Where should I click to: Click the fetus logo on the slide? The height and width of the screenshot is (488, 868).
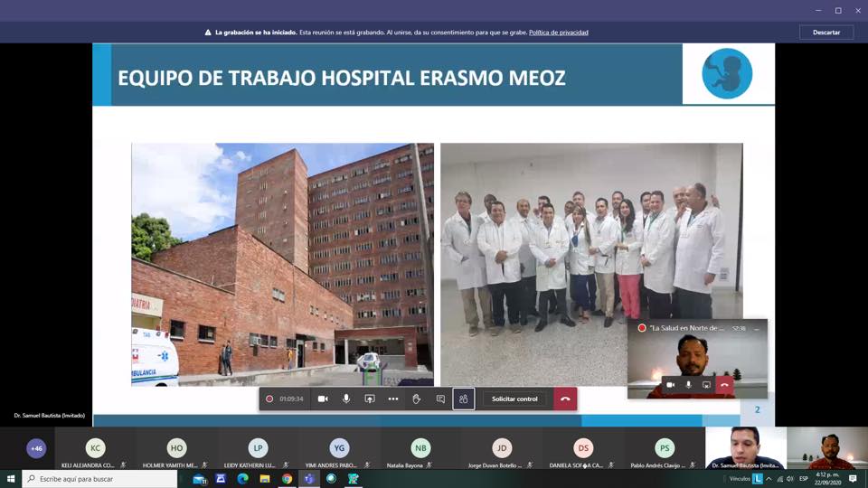pyautogui.click(x=727, y=73)
